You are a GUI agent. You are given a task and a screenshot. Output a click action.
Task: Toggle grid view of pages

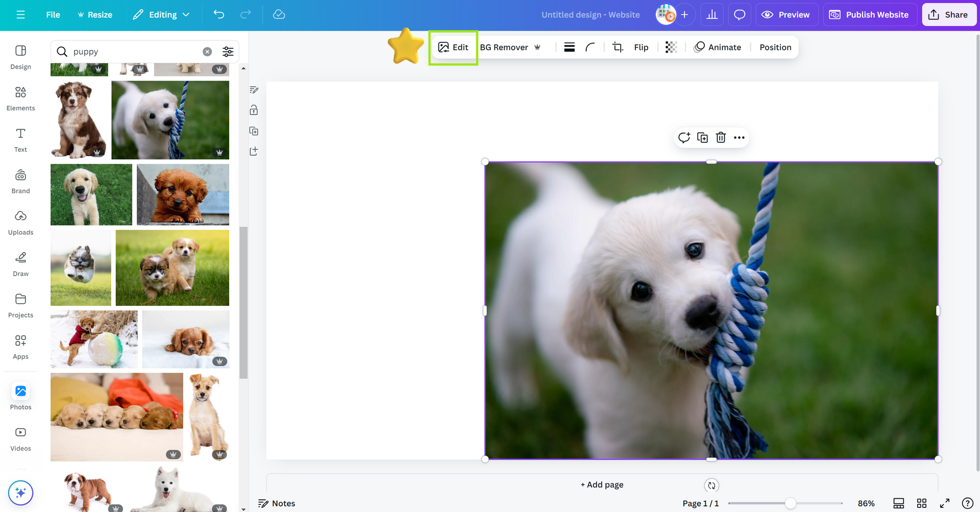pos(921,503)
